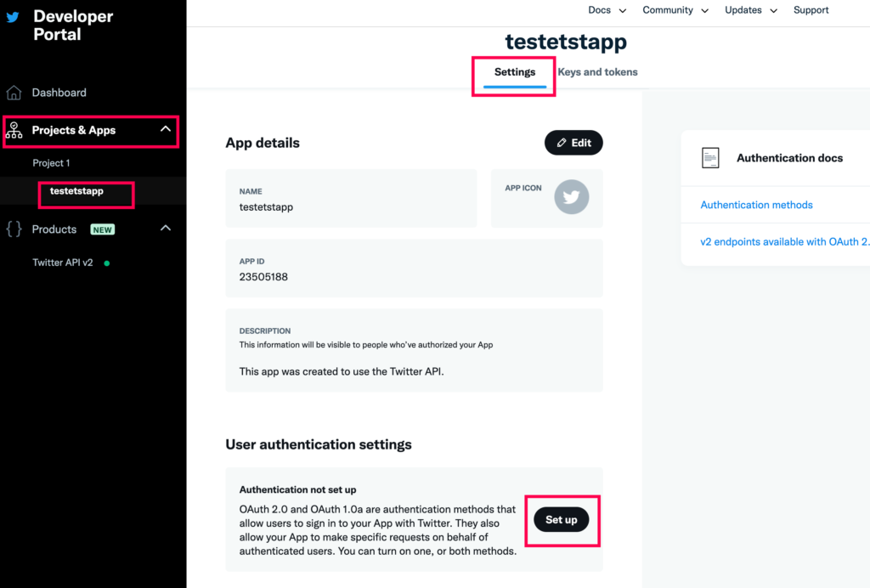Click the Authentication docs document icon
The image size is (870, 588).
coord(709,158)
